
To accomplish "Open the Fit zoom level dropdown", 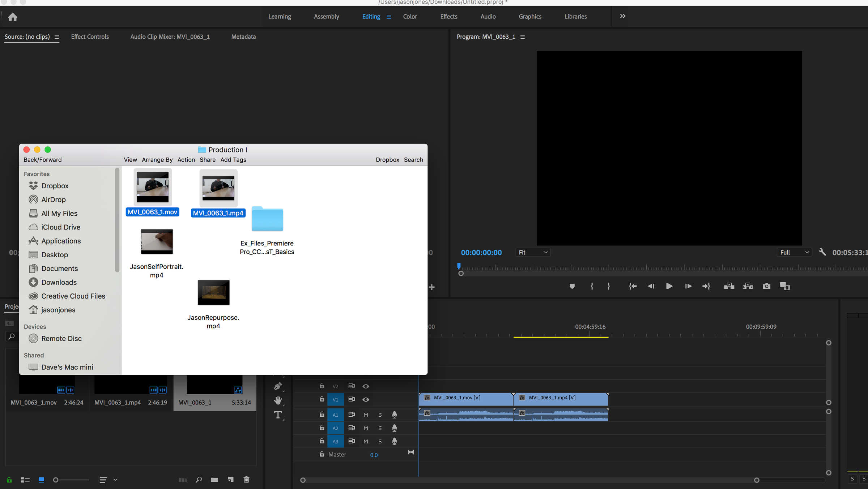I will 532,252.
